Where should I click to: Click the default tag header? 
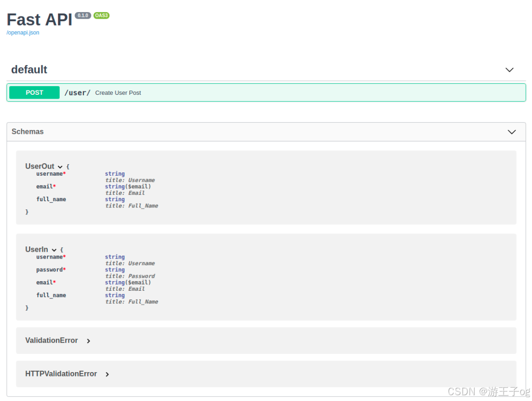29,70
